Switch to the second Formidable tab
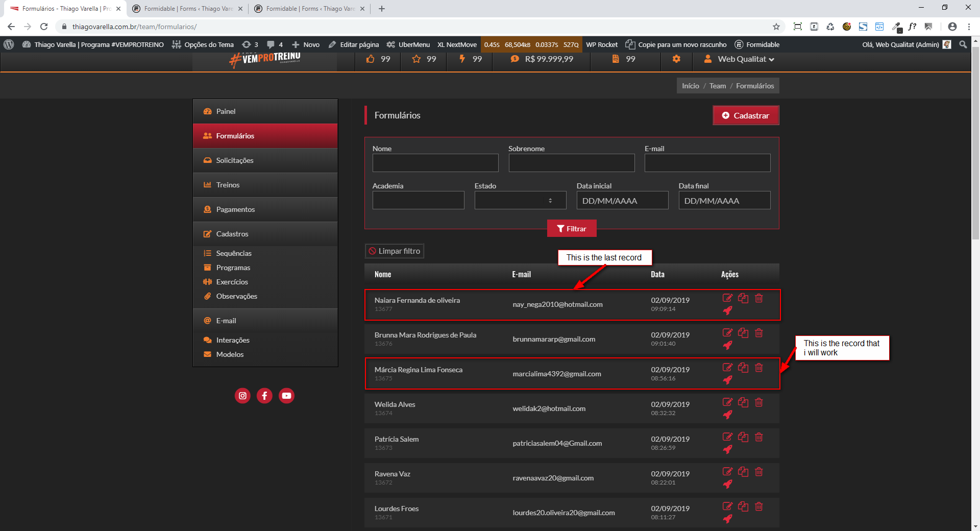Viewport: 980px width, 531px height. (x=309, y=9)
